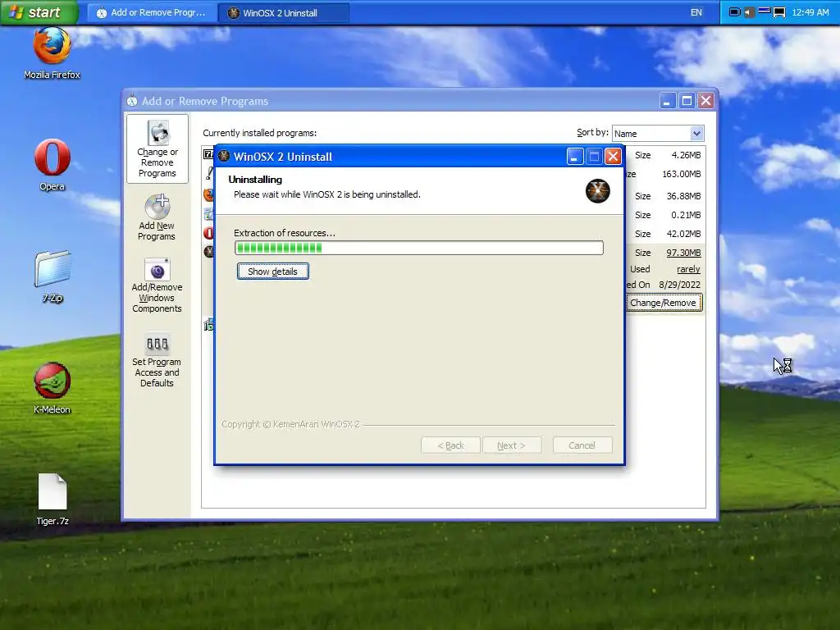Click the Show details button
The width and height of the screenshot is (840, 630).
[272, 271]
